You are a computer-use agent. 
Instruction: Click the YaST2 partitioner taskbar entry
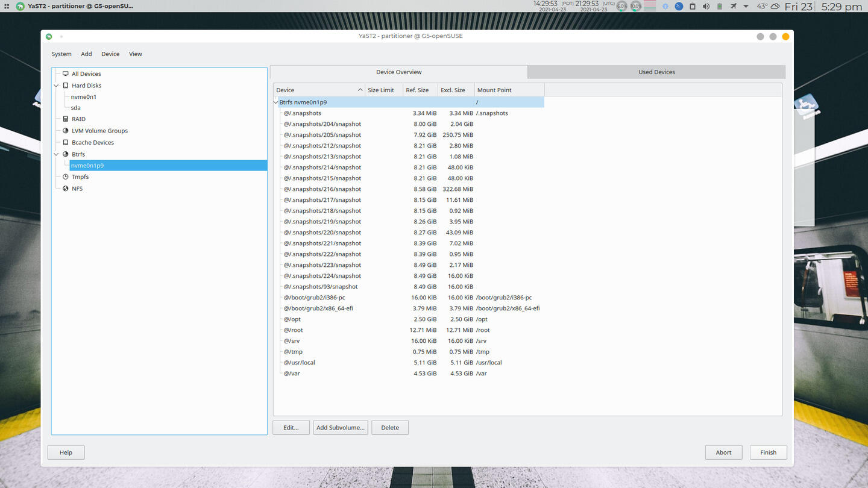click(x=75, y=6)
